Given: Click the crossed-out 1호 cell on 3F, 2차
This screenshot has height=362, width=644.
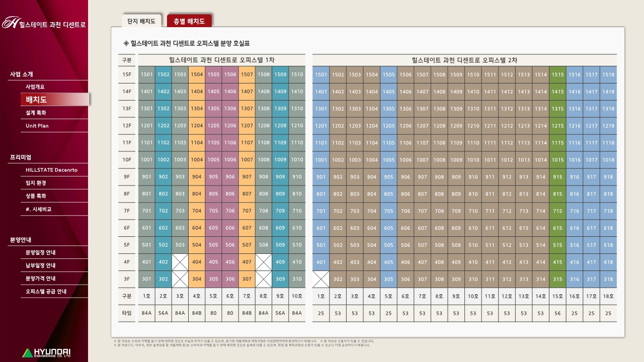Looking at the screenshot, I should 321,279.
